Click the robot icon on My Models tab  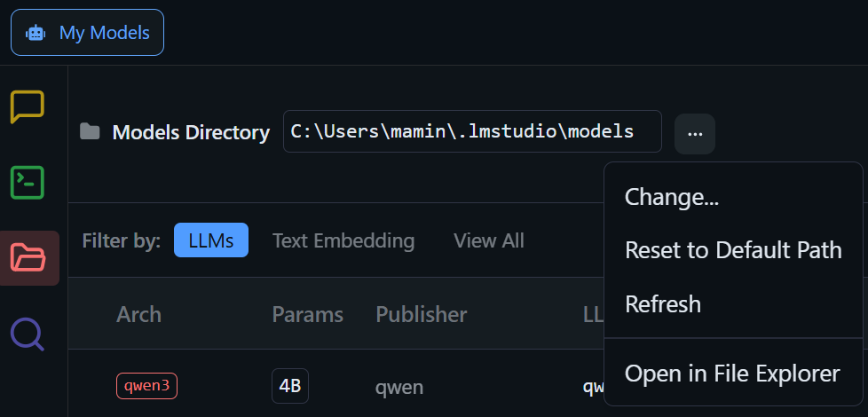pos(36,33)
